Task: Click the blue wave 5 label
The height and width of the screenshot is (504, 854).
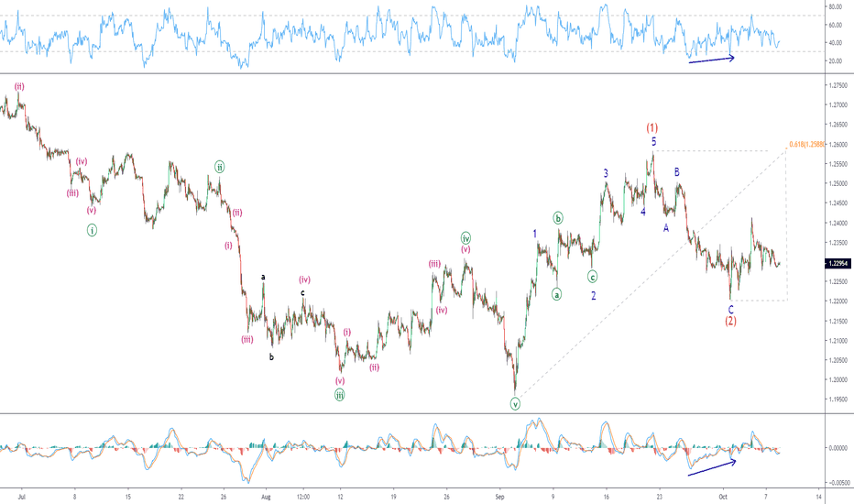Action: coord(654,142)
